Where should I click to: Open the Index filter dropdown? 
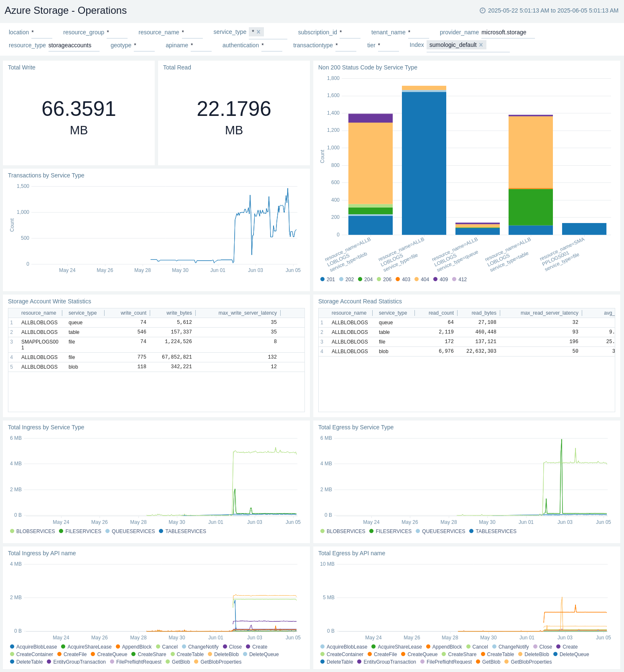[468, 45]
